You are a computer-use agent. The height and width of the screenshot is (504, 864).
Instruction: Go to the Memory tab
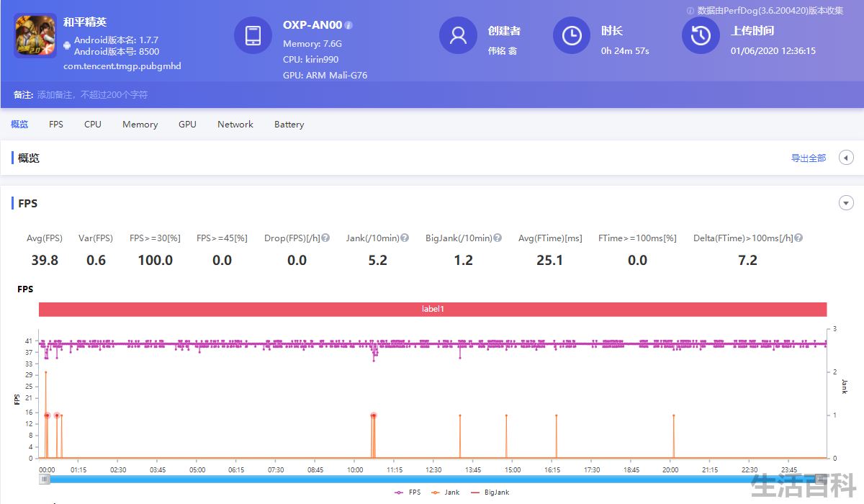(x=140, y=125)
